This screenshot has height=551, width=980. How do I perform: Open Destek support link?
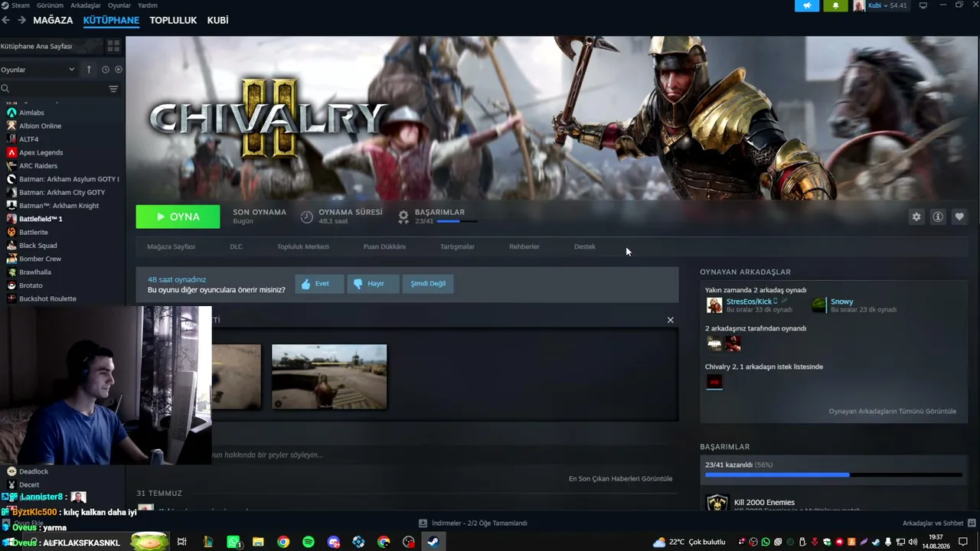[584, 246]
